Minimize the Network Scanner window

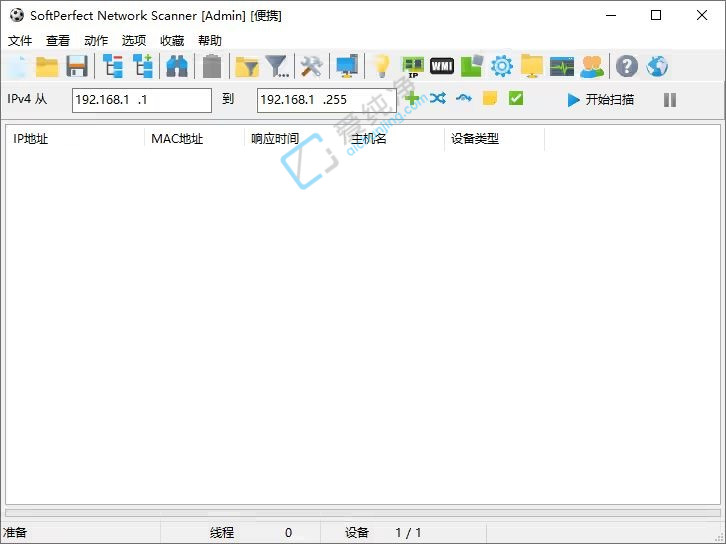611,15
